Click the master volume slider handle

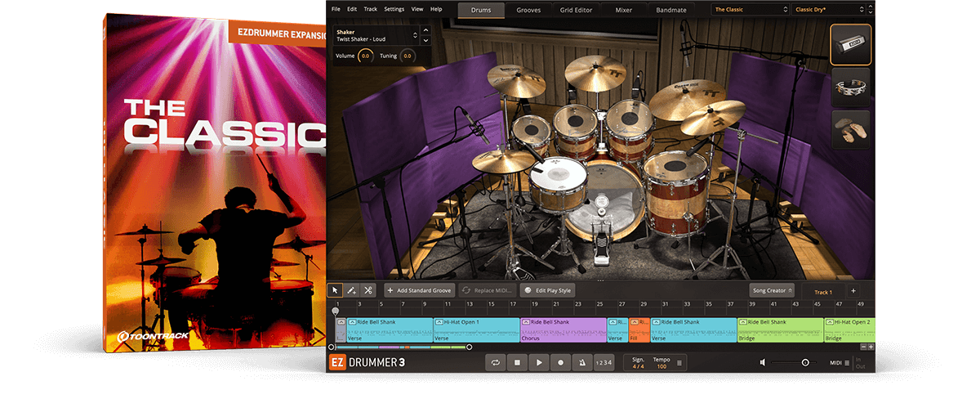tap(805, 362)
